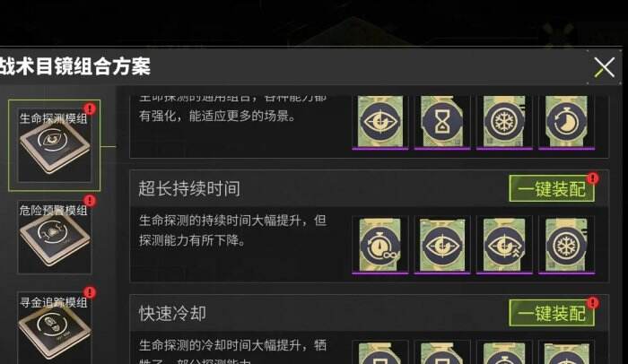Select the snowflake chip in the top row
This screenshot has height=364, width=628.
504,121
